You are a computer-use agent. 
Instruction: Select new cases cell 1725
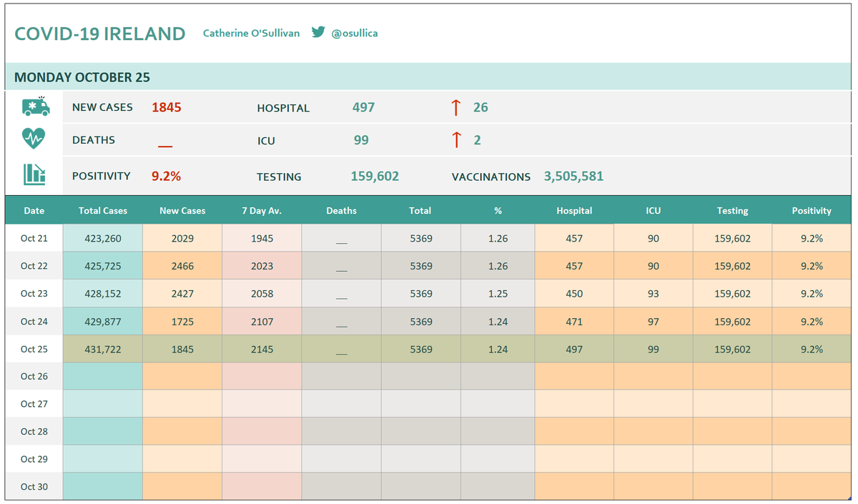182,322
